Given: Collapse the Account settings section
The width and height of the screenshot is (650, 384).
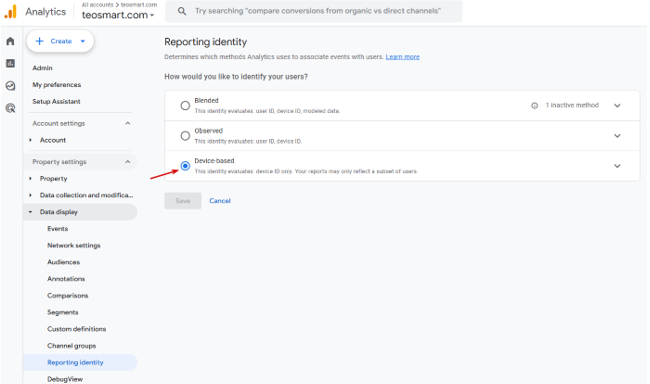Looking at the screenshot, I should point(128,124).
